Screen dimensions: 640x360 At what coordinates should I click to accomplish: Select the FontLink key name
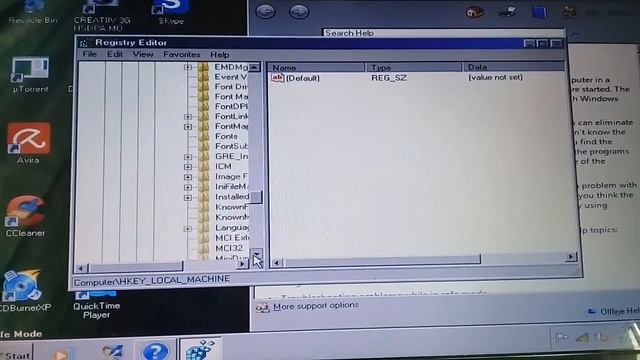tap(231, 116)
